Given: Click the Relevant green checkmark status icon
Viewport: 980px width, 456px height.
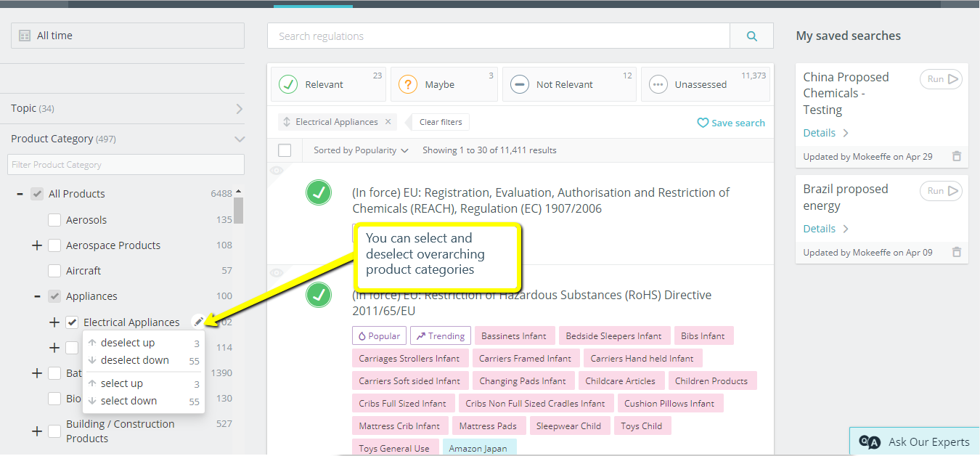Looking at the screenshot, I should [290, 84].
